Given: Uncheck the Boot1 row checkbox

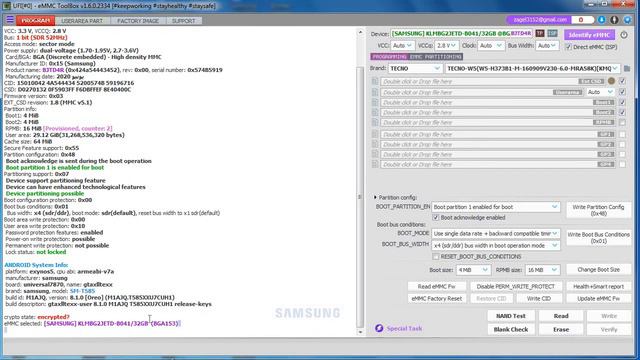Looking at the screenshot, I should (x=622, y=102).
